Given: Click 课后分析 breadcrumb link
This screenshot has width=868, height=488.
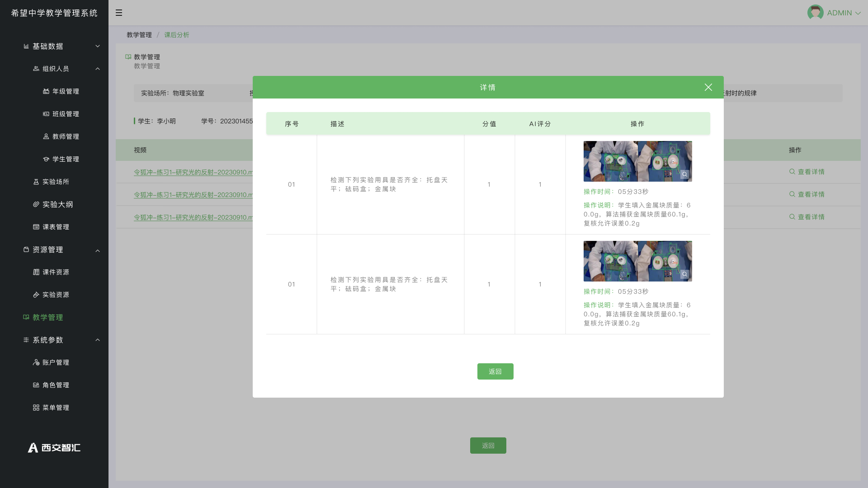Looking at the screenshot, I should point(177,35).
